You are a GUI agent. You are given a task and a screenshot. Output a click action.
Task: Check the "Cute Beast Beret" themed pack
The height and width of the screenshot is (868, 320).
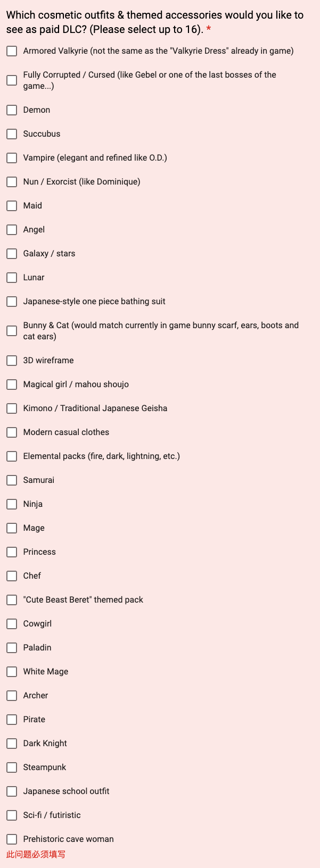coord(12,600)
